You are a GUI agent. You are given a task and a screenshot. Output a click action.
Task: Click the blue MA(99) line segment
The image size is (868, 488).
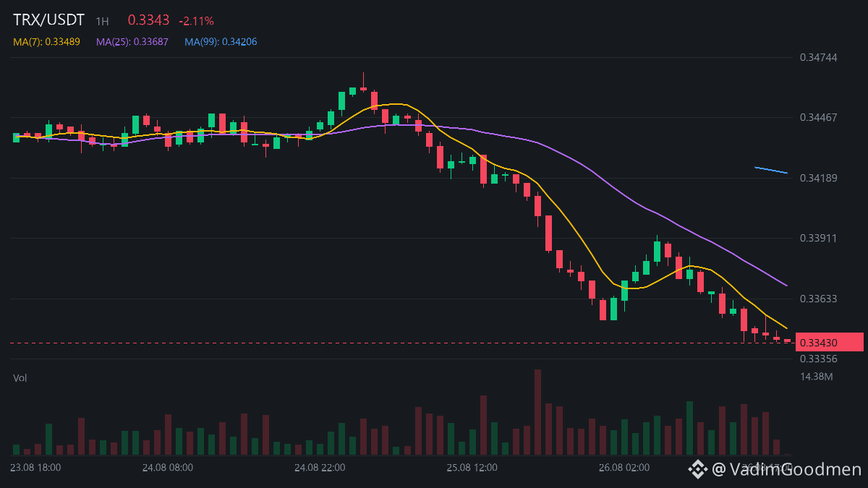[771, 170]
